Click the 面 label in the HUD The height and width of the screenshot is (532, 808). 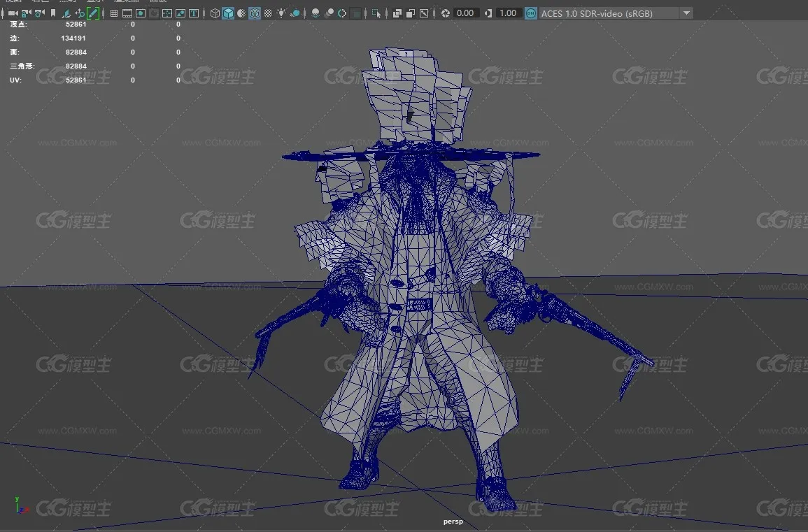[15, 52]
